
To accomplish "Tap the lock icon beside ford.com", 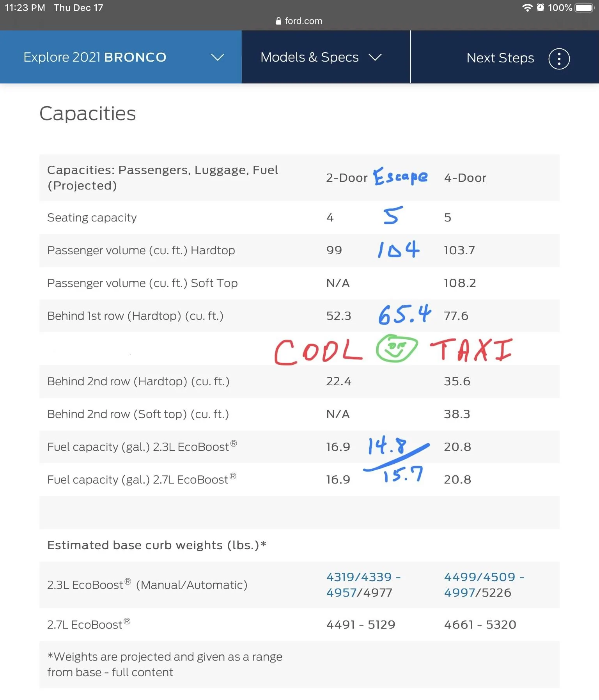I will 278,21.
